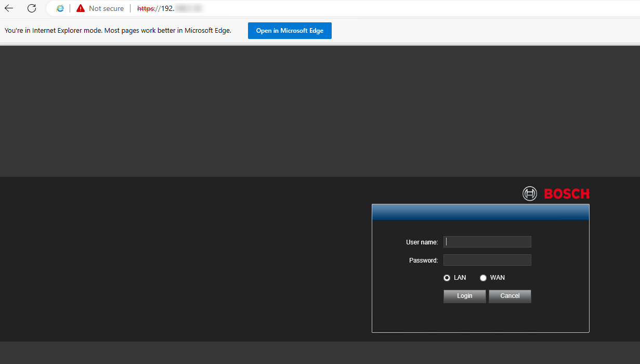Reload the page with the refresh icon
Viewport: 640px width, 364px height.
tap(32, 8)
